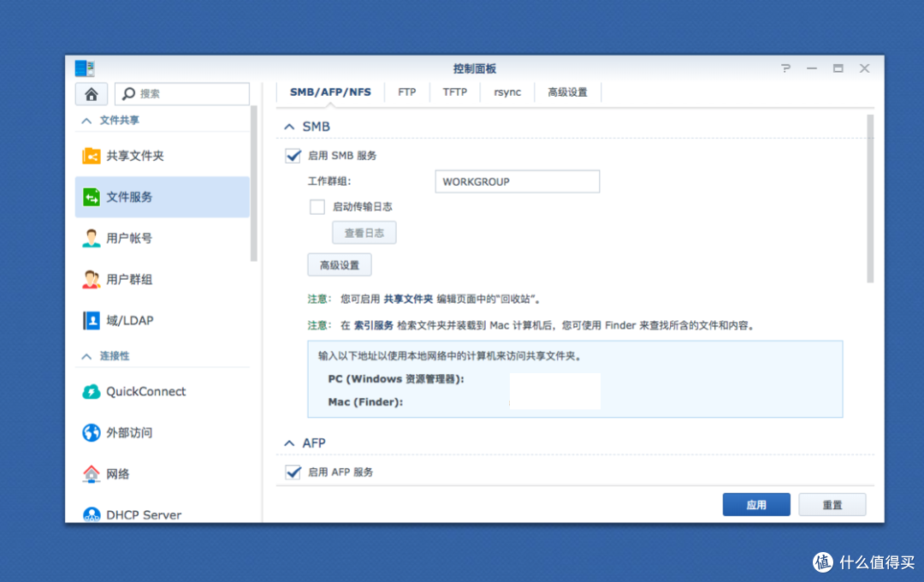Screen dimensions: 924x582
Task: Click the main panel vertical scrollbar
Action: (870, 199)
